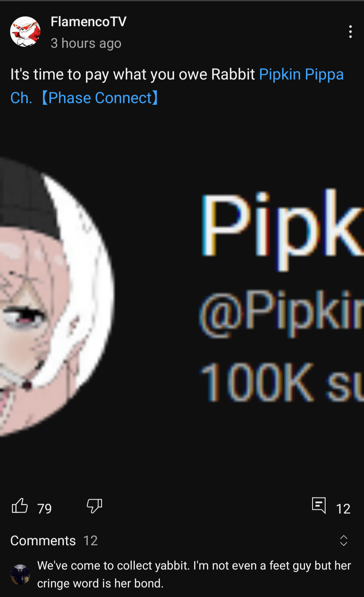Screen dimensions: 364x597
Task: Open comments via the comment bubble icon
Action: point(319,506)
